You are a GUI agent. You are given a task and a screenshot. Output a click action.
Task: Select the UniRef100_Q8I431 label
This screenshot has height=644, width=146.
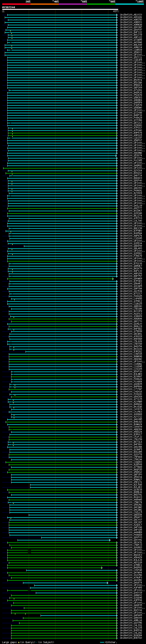click(x=131, y=543)
